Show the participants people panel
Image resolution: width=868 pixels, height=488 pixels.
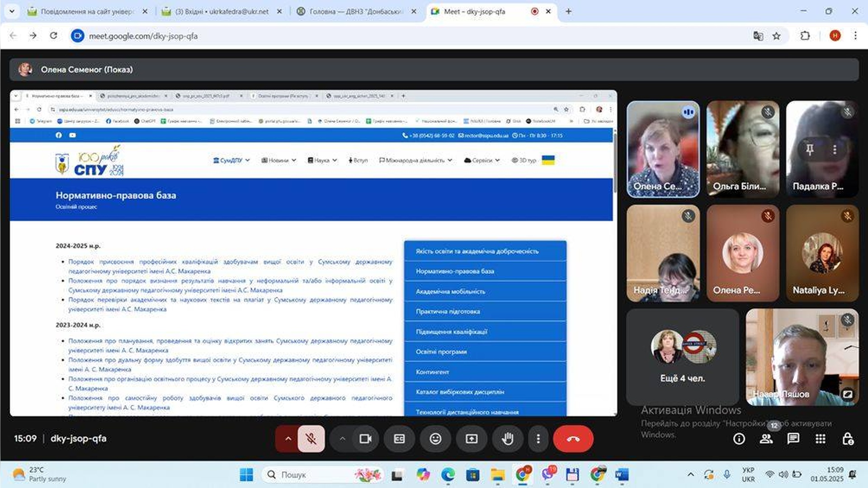[766, 439]
